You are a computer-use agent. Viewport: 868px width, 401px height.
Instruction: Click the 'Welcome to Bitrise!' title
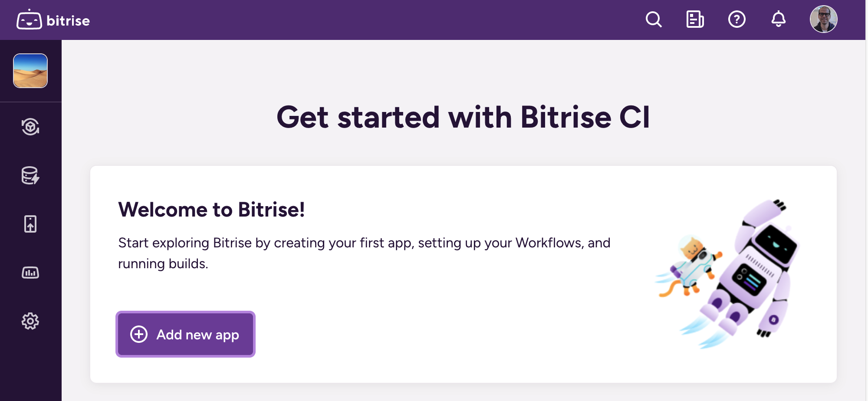tap(211, 210)
